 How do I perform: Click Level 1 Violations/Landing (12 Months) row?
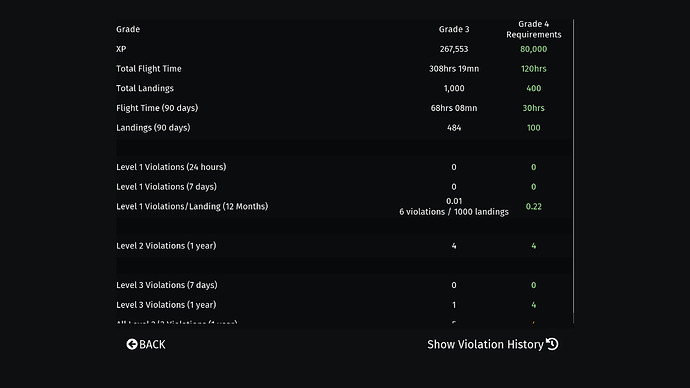(x=344, y=206)
